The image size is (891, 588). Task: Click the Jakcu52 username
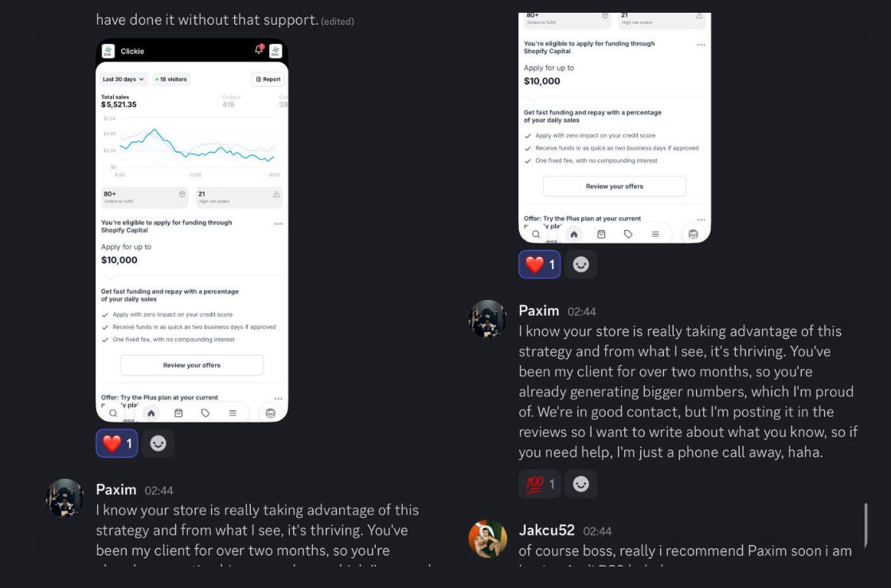tap(546, 531)
